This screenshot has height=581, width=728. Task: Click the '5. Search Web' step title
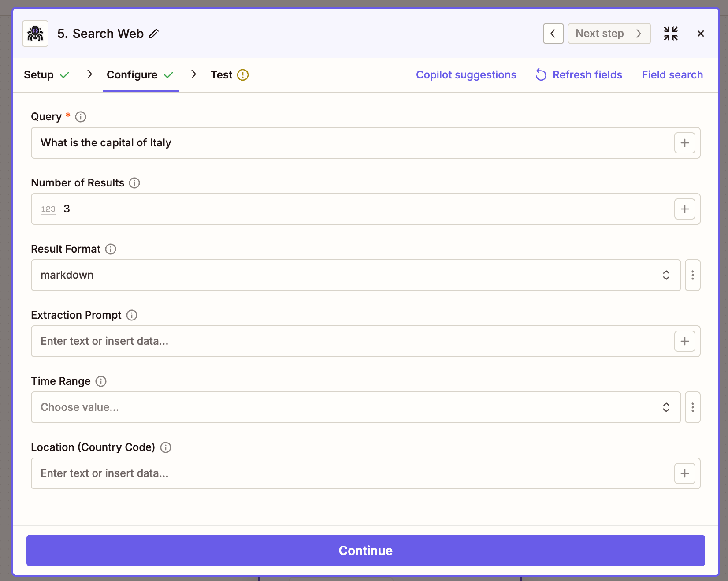100,34
